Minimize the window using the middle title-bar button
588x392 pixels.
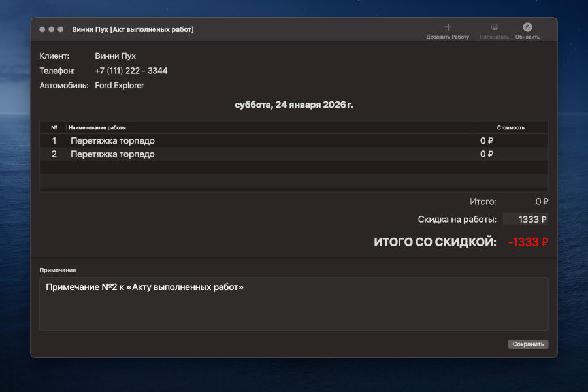52,29
